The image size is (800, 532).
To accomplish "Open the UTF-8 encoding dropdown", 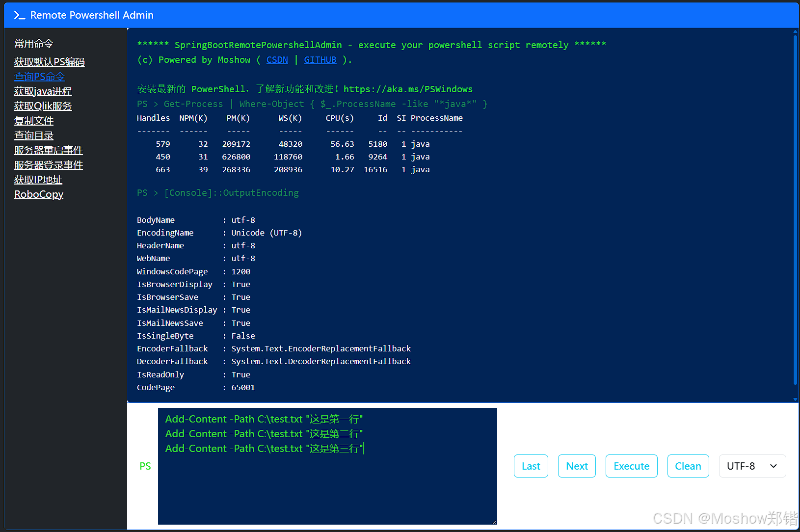I will [752, 466].
